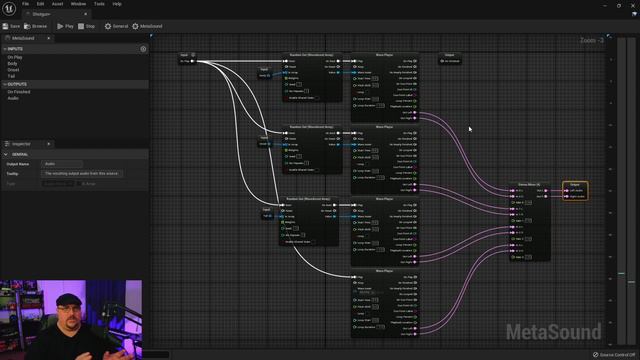The image size is (640, 360).
Task: Open the File menu
Action: click(25, 4)
